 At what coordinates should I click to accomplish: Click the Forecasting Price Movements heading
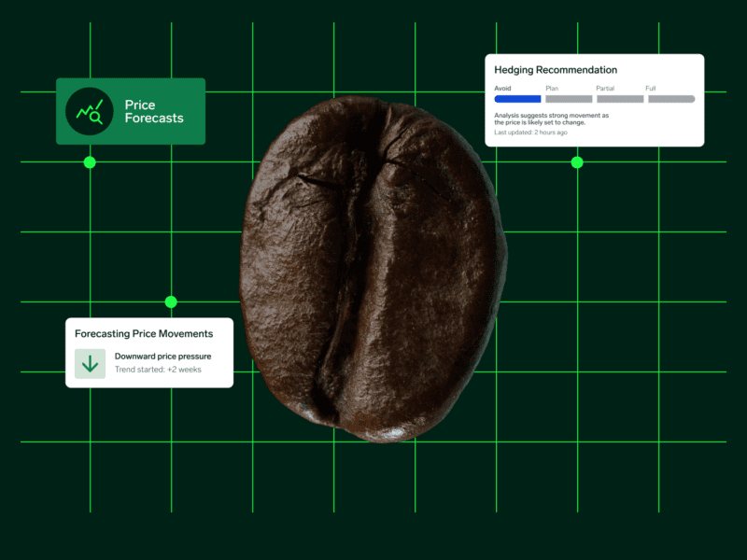(x=144, y=334)
